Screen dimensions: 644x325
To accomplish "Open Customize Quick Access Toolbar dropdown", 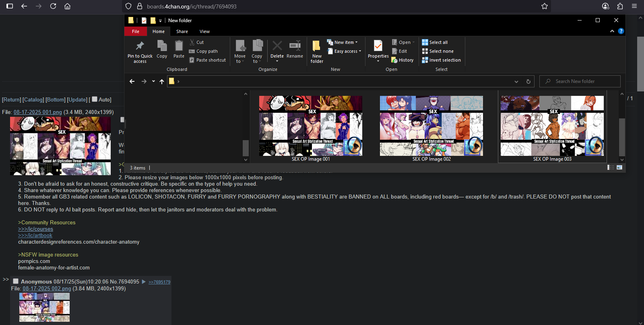I will pyautogui.click(x=160, y=21).
